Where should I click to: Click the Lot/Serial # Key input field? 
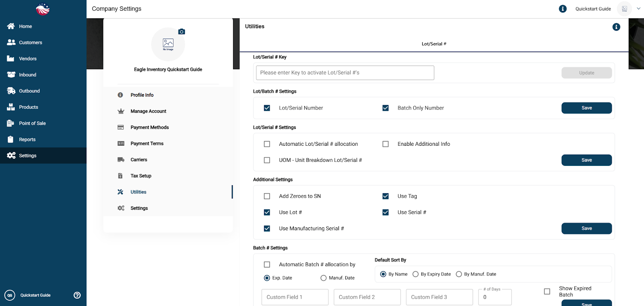point(345,73)
